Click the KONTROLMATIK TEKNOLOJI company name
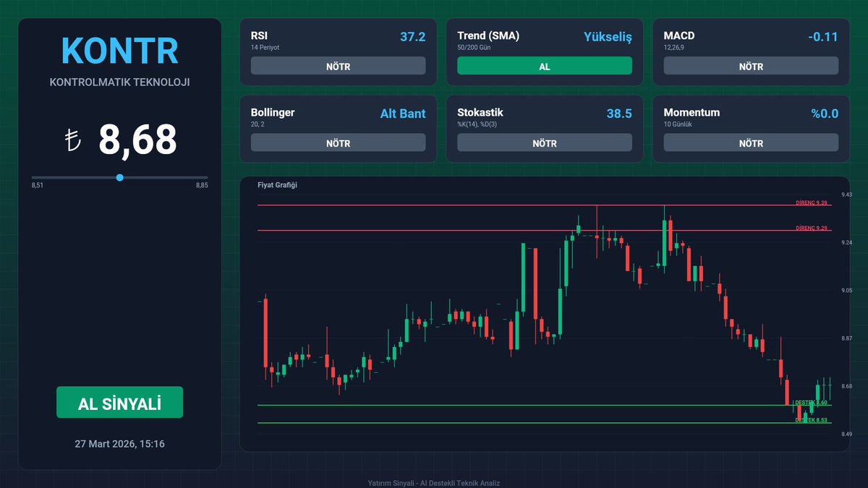The image size is (868, 488). pos(119,82)
